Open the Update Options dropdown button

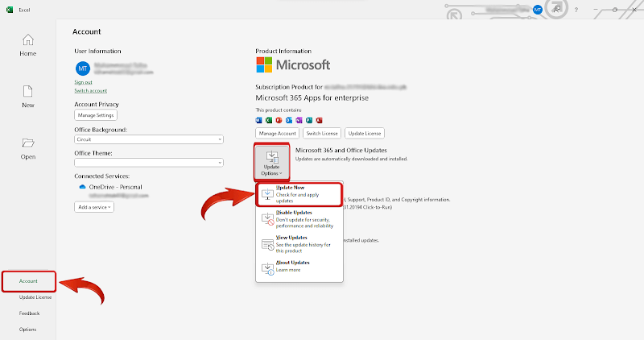[x=272, y=162]
